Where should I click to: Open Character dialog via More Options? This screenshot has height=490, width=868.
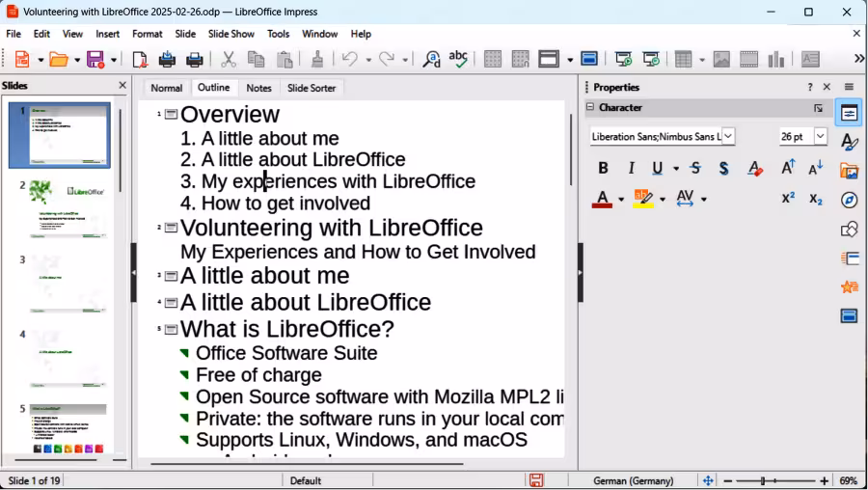click(x=818, y=108)
